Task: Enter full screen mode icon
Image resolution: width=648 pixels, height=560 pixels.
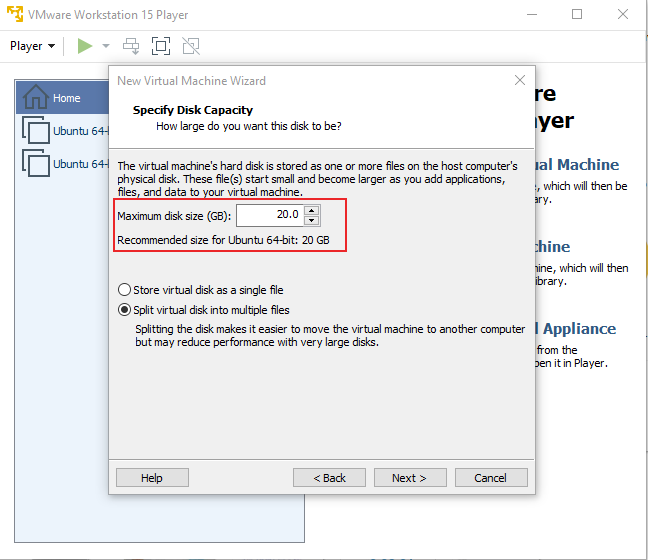Action: coord(161,46)
